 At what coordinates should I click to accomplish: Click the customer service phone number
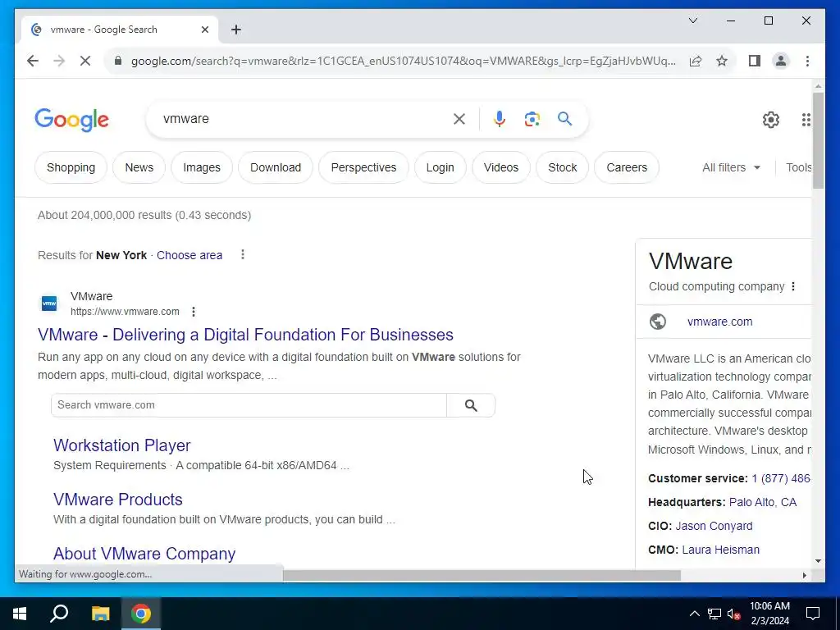point(781,478)
